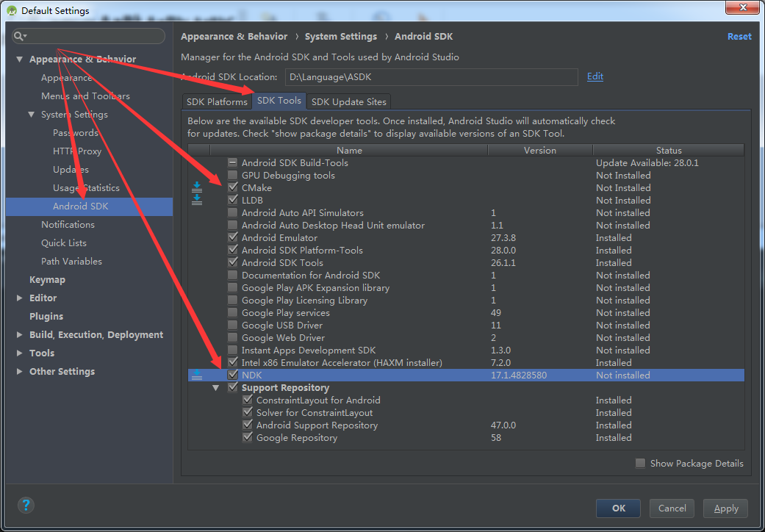Image resolution: width=765 pixels, height=532 pixels.
Task: Collapse the System Settings tree node
Action: [31, 115]
